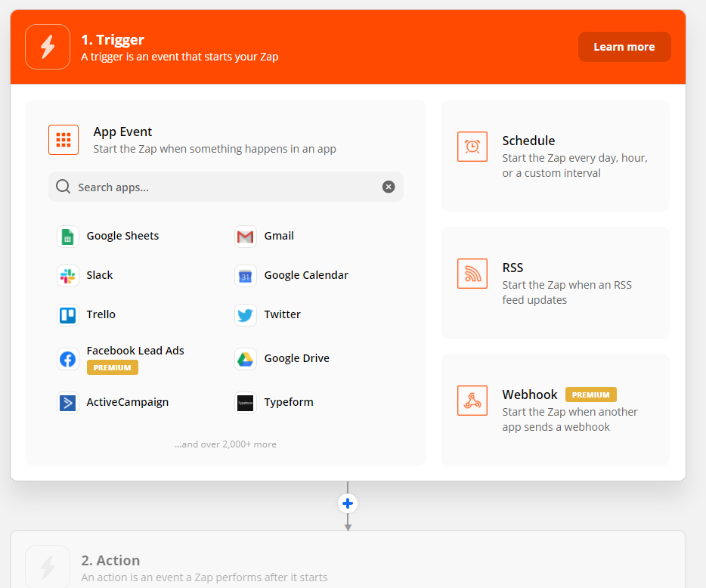The width and height of the screenshot is (706, 588).
Task: Click the search magnifier icon
Action: [63, 187]
